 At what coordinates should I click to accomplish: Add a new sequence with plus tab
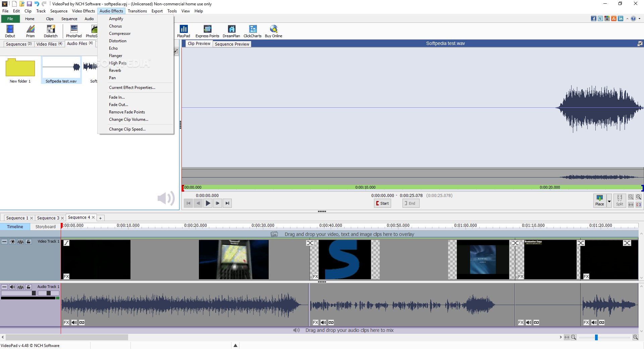tap(100, 218)
